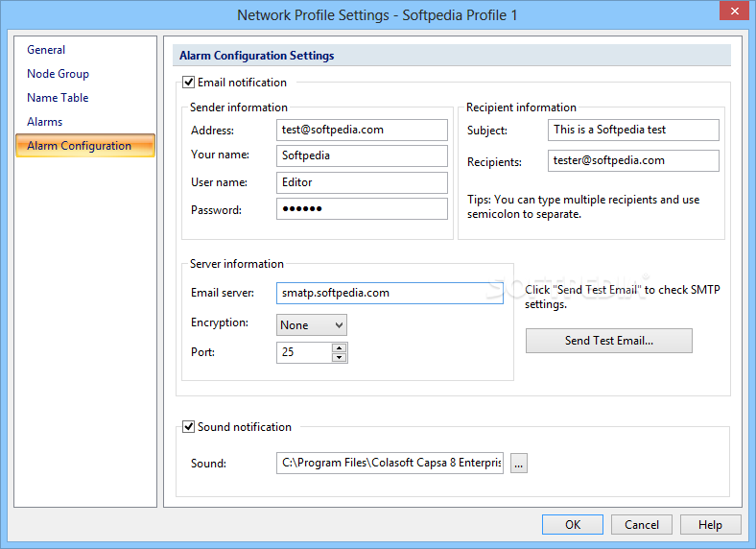Confirm settings with OK
The height and width of the screenshot is (549, 756).
point(573,524)
